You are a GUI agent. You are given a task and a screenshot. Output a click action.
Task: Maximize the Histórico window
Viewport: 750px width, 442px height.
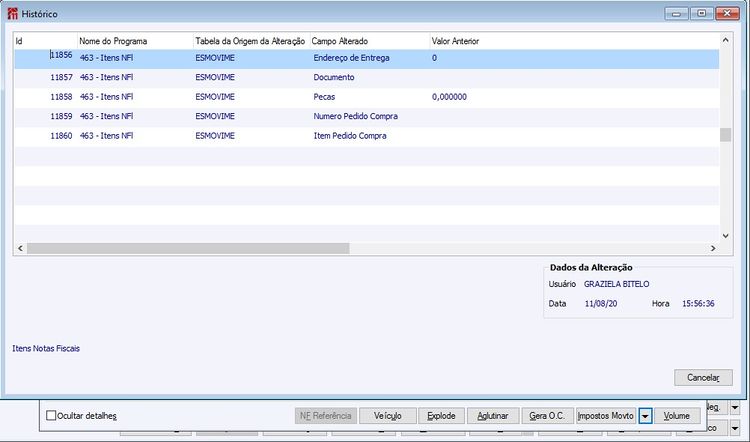click(x=702, y=14)
